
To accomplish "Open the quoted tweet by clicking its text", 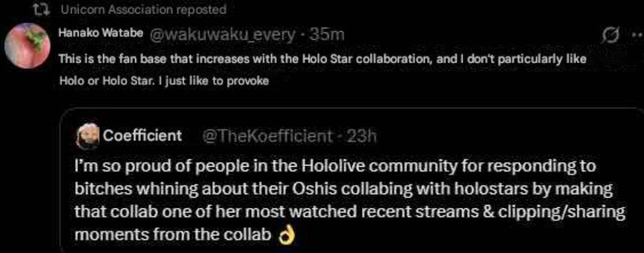I will tap(339, 193).
